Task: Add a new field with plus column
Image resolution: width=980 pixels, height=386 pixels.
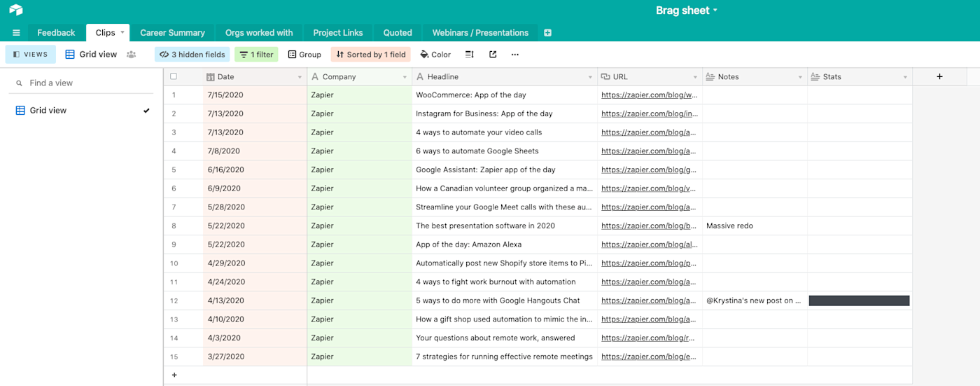Action: click(x=939, y=77)
